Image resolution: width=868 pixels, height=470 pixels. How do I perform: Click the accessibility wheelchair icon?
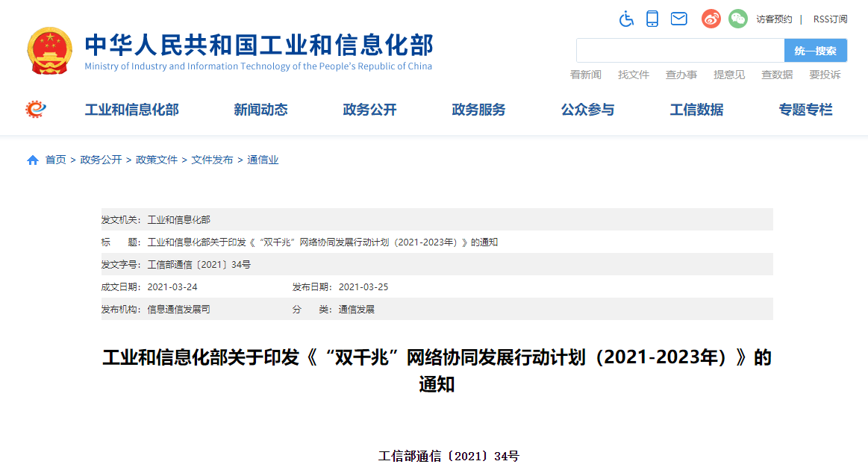(x=626, y=19)
